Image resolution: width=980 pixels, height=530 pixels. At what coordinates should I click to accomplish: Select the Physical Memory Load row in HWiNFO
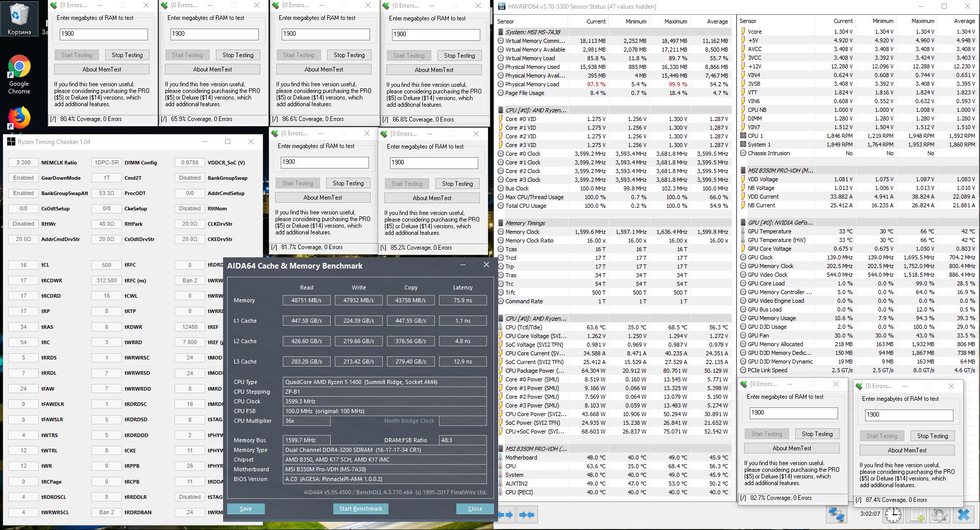pyautogui.click(x=614, y=84)
